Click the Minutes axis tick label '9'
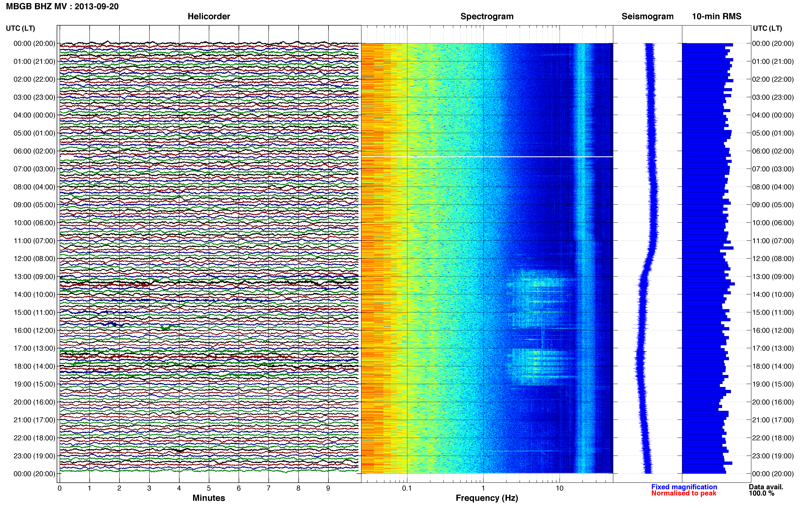This screenshot has width=812, height=508. [x=328, y=488]
